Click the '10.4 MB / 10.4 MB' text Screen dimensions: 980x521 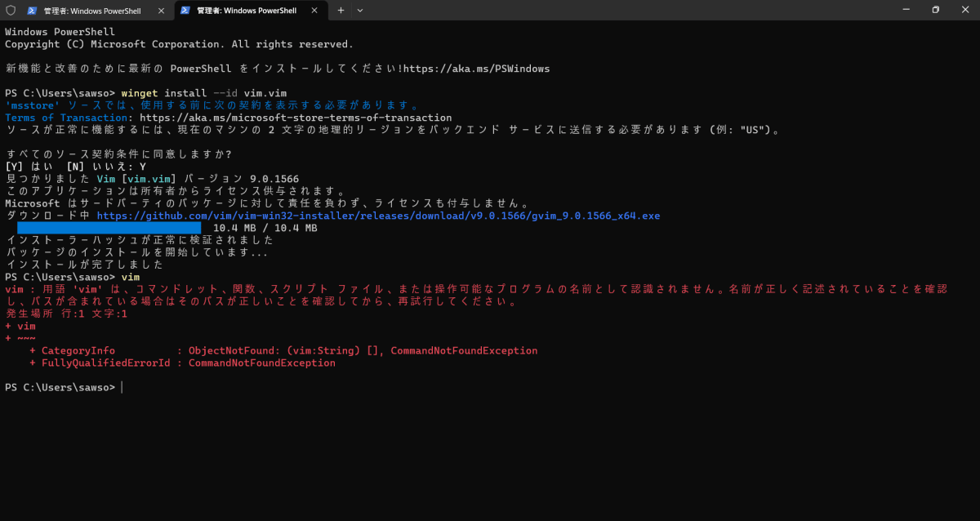265,228
